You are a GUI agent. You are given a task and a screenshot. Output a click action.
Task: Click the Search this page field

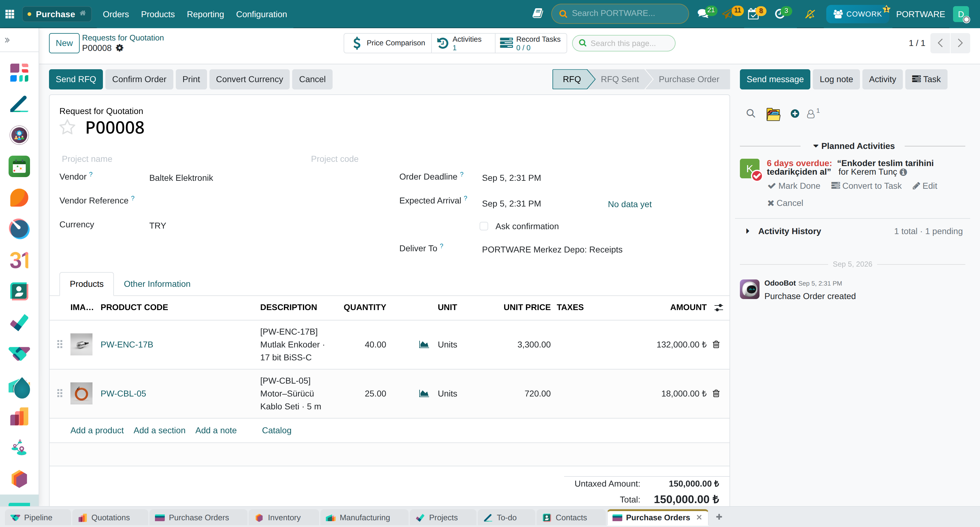(624, 43)
